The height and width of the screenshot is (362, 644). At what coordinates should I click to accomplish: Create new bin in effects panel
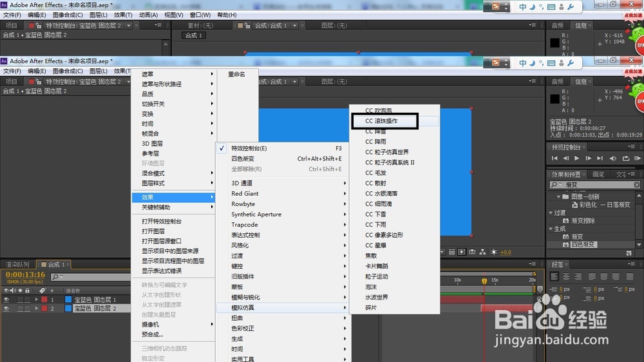click(629, 253)
